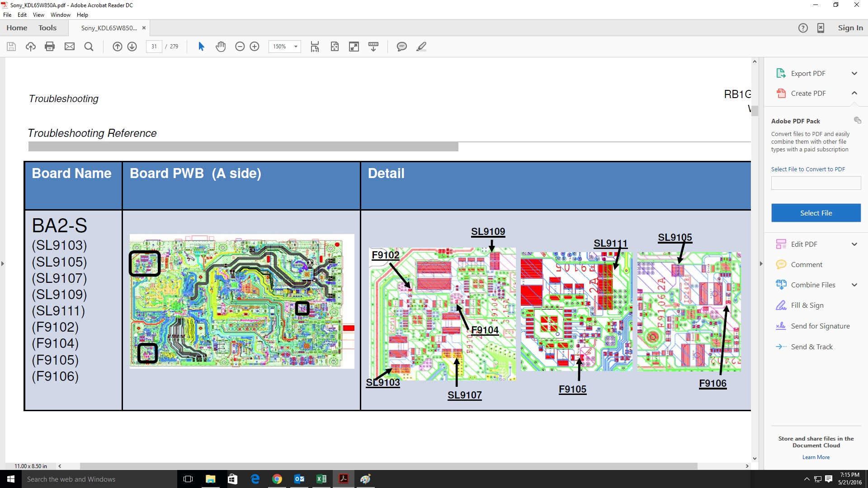Expand the Export PDF section
Image resolution: width=868 pixels, height=488 pixels.
pyautogui.click(x=854, y=73)
